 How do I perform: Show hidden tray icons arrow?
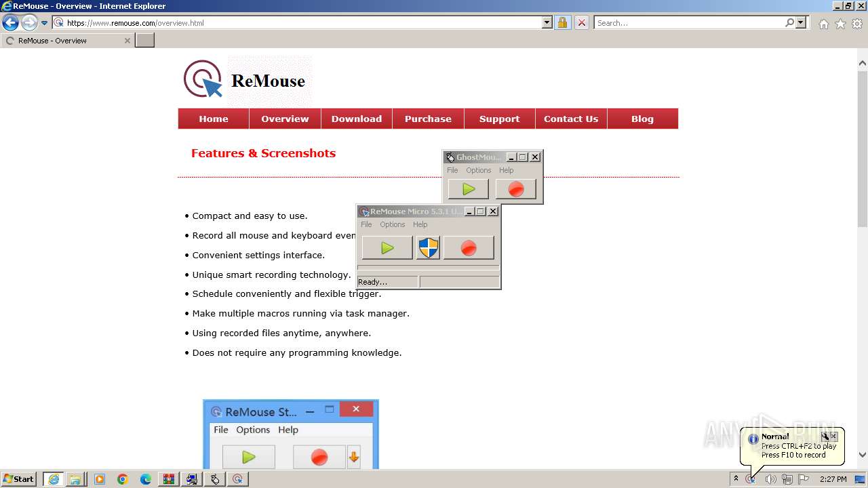(x=736, y=479)
